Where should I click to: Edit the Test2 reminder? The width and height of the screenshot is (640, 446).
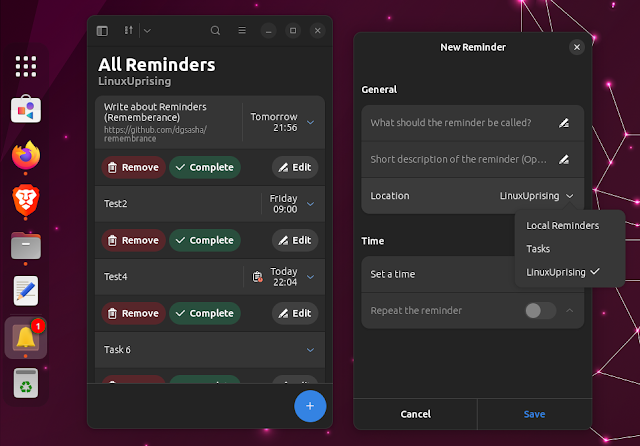click(x=295, y=240)
